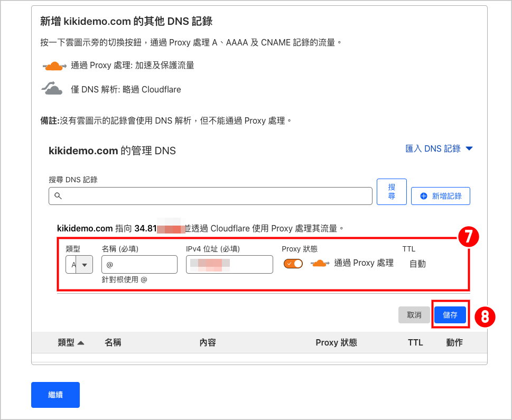The height and width of the screenshot is (420, 512).
Task: Sort table by 類型 column arrow
Action: [x=81, y=342]
